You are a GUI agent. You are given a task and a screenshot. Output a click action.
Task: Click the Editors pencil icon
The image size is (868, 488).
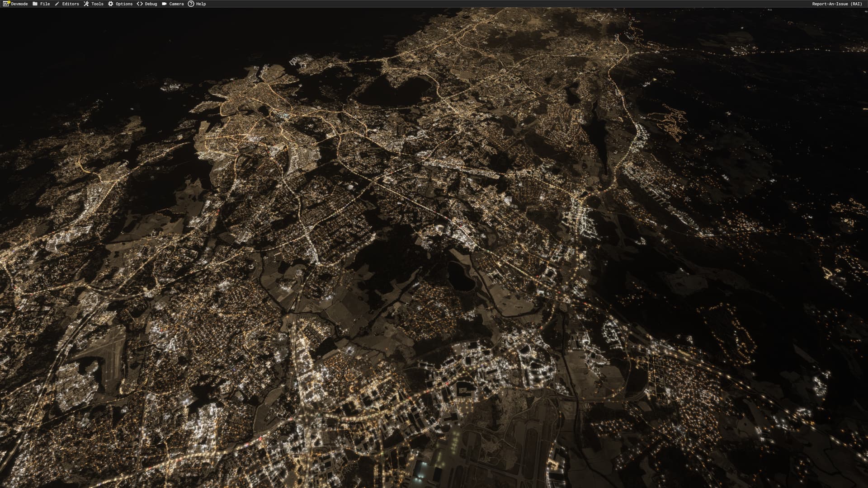pyautogui.click(x=57, y=4)
